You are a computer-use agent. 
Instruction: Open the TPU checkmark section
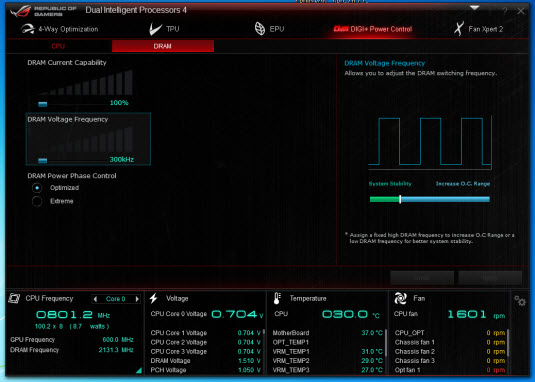pos(164,29)
